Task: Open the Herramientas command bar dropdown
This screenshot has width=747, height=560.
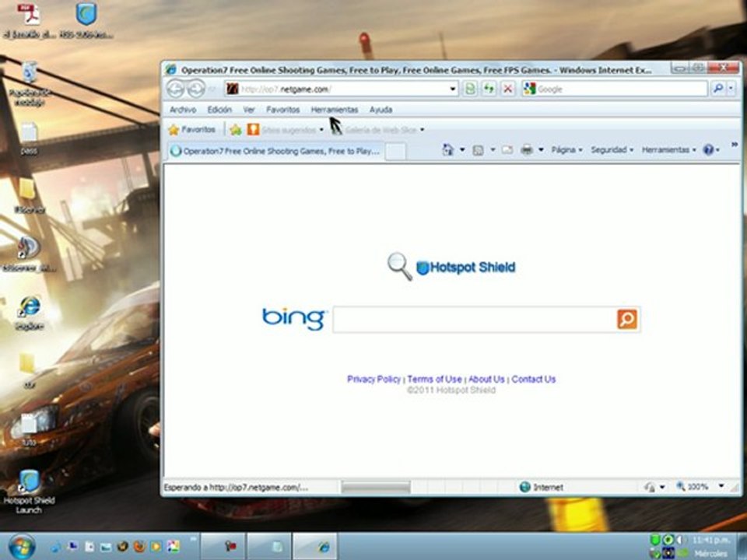Action: (x=669, y=150)
